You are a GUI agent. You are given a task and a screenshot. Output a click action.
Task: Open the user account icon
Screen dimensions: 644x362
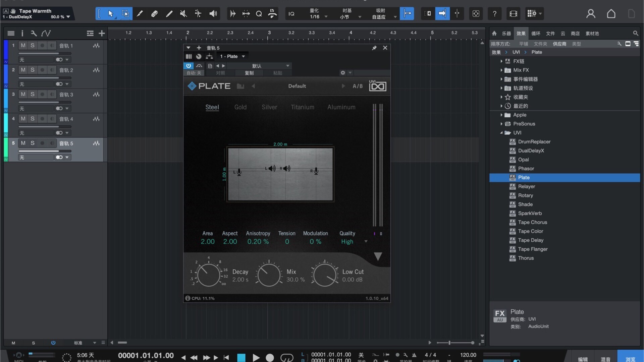(591, 14)
